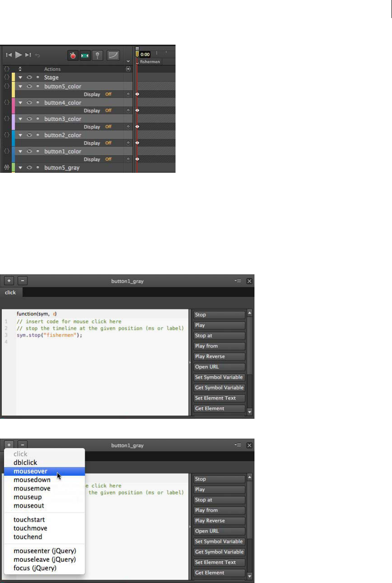Collapse the Stage layer triangle
This screenshot has width=392, height=583.
[20, 77]
